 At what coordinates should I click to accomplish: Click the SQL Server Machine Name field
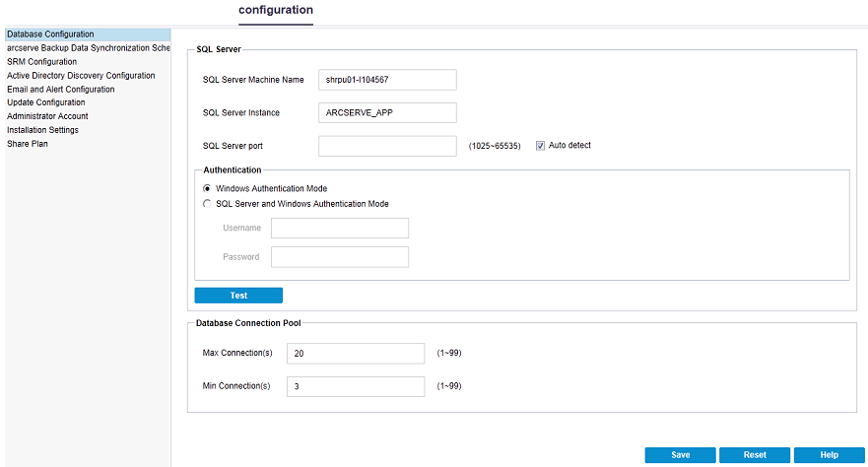click(387, 80)
